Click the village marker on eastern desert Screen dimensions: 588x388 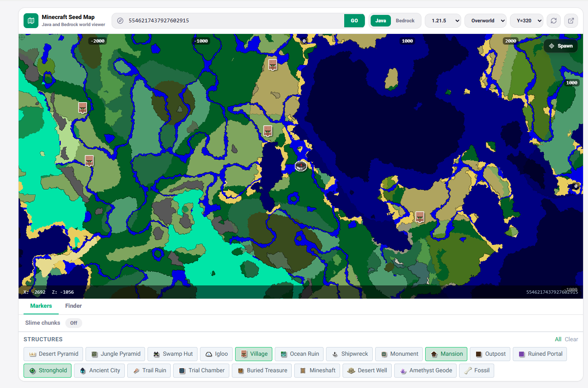pyautogui.click(x=420, y=217)
